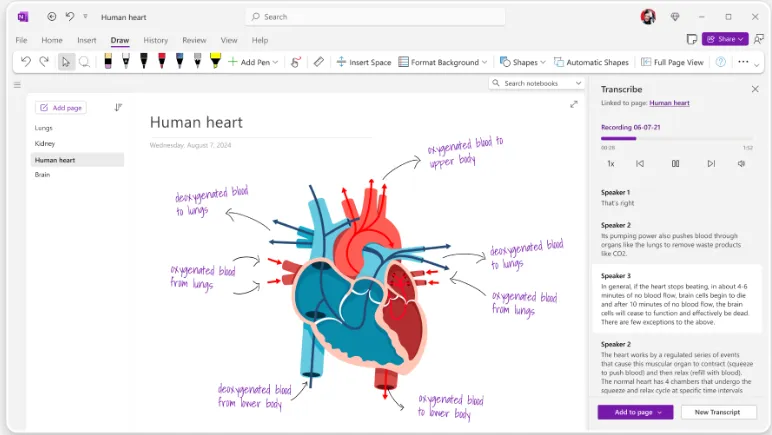Open the Lungs page
Screen dimensions: 772x435
click(x=43, y=128)
